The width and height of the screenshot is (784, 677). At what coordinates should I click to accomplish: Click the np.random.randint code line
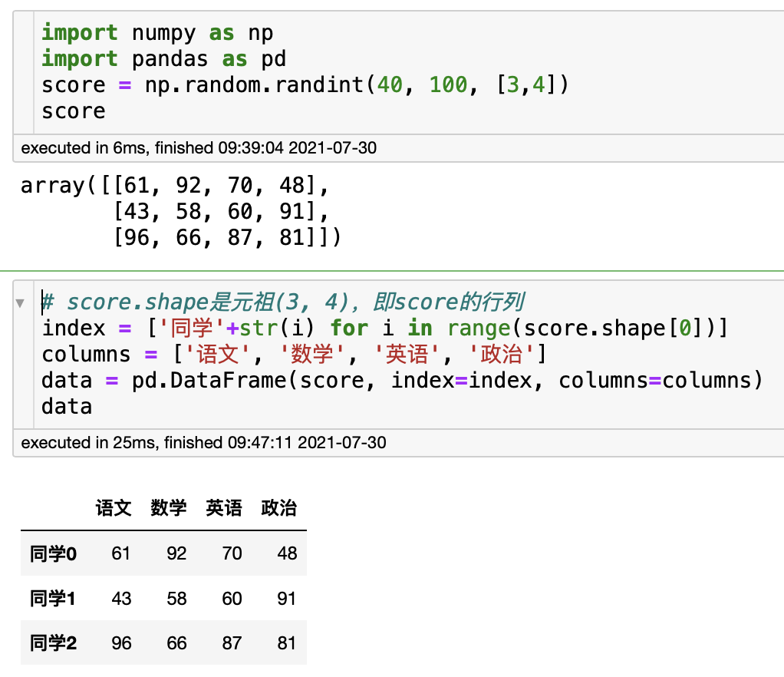pyautogui.click(x=305, y=85)
